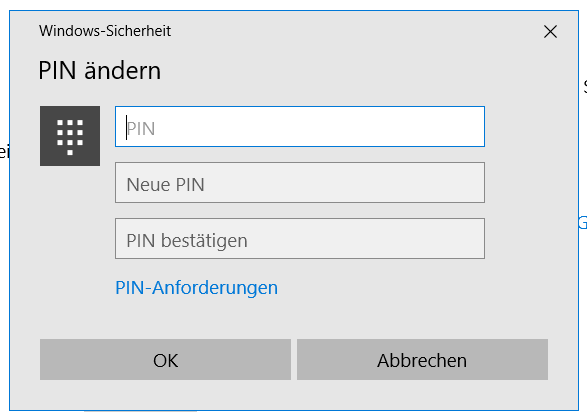This screenshot has width=587, height=418.
Task: Click the blue partially visible link behind dialog
Action: (583, 223)
